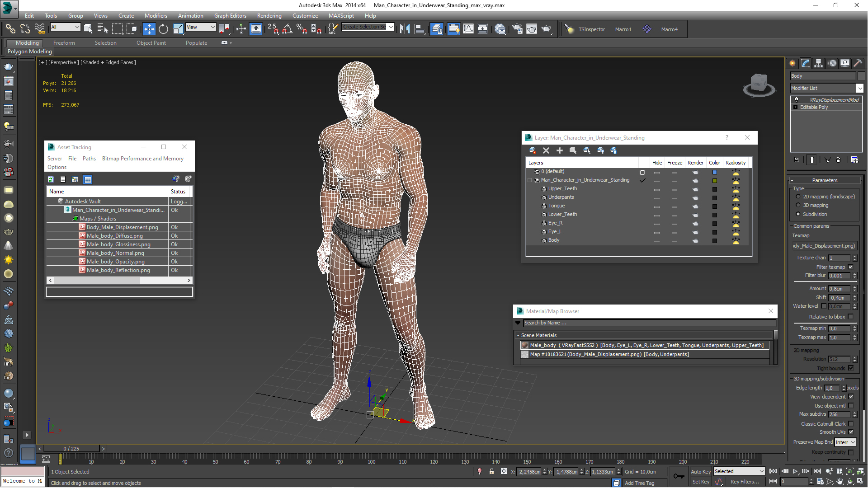868x488 pixels.
Task: Open the selection filter All dropdown
Action: click(65, 27)
